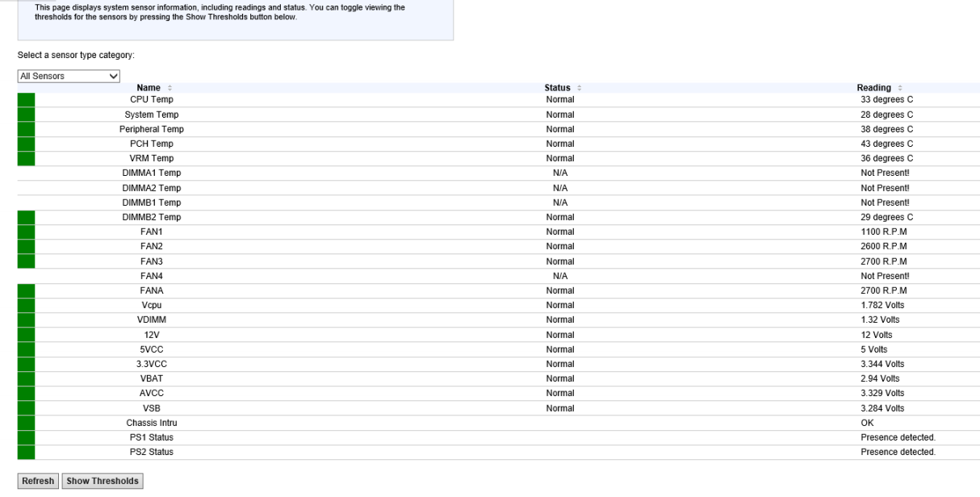980x497 pixels.
Task: Click the Refresh button
Action: pos(38,481)
